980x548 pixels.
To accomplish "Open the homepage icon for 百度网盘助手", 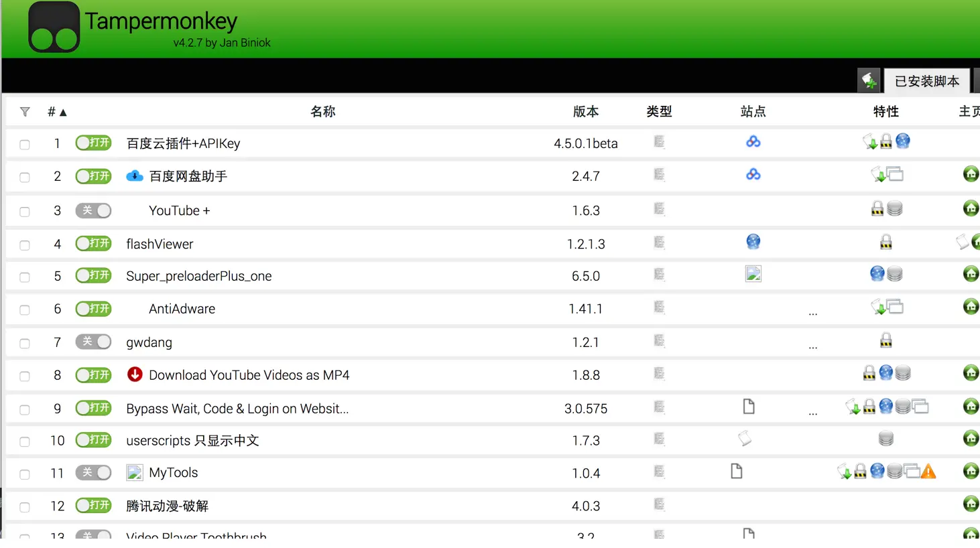I will pos(971,174).
